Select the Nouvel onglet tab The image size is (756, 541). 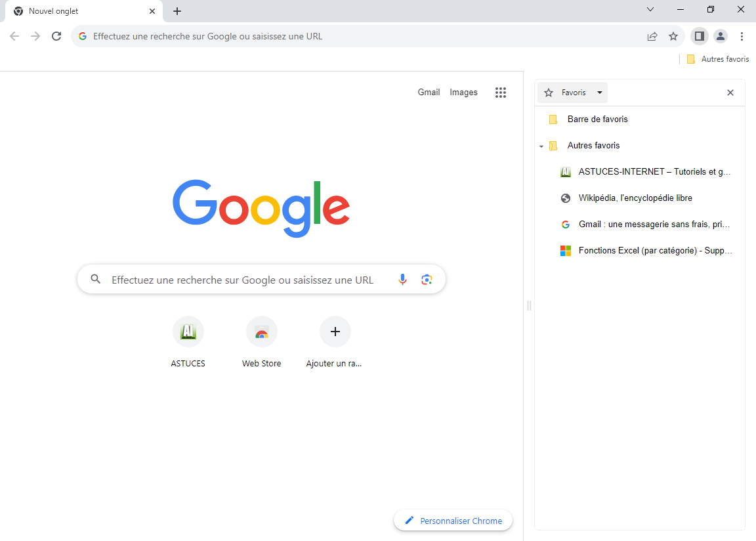tap(84, 11)
